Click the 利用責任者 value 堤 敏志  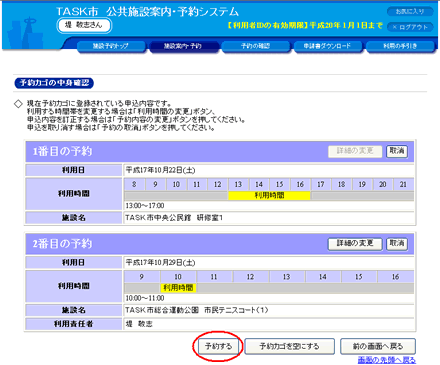pos(139,324)
